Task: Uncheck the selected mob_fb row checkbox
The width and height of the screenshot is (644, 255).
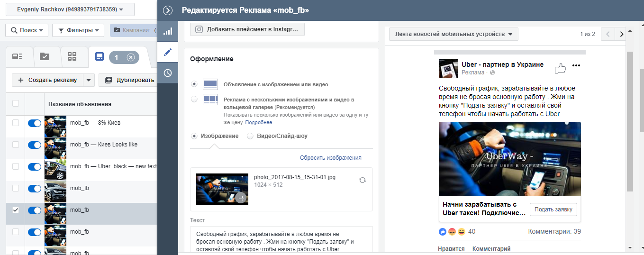Action: click(x=16, y=210)
